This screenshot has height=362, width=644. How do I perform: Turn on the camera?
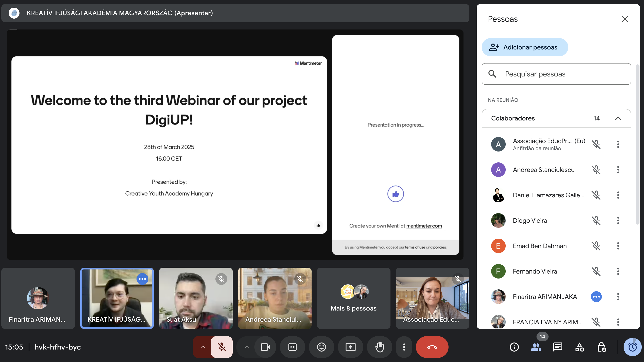[x=265, y=347]
